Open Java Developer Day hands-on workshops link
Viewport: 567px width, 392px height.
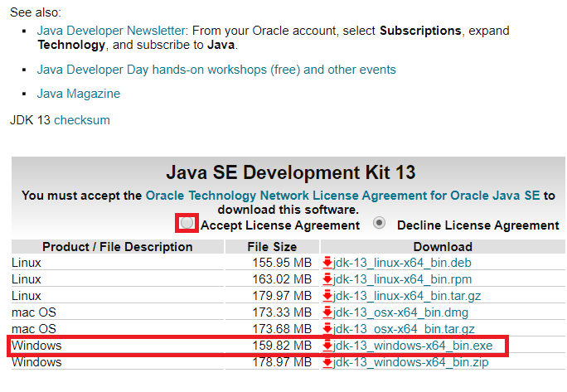click(x=216, y=70)
